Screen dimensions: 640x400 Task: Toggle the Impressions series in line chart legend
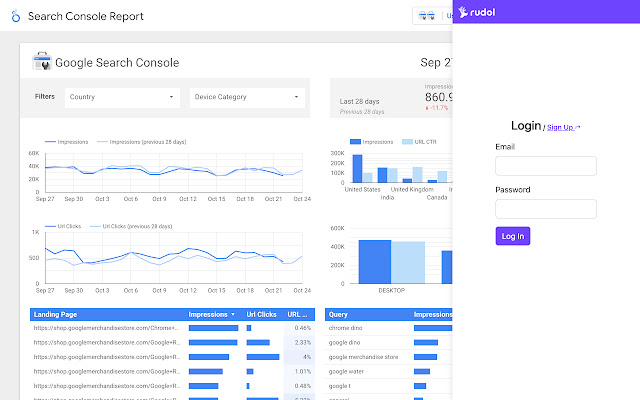(67, 142)
